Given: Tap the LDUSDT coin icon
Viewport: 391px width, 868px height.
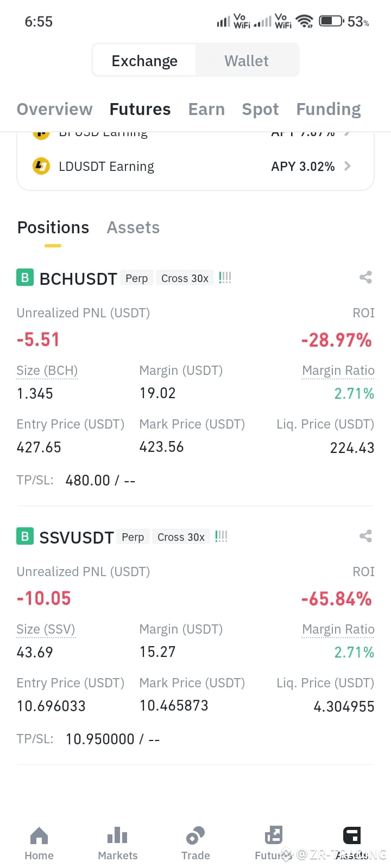Looking at the screenshot, I should (x=41, y=166).
